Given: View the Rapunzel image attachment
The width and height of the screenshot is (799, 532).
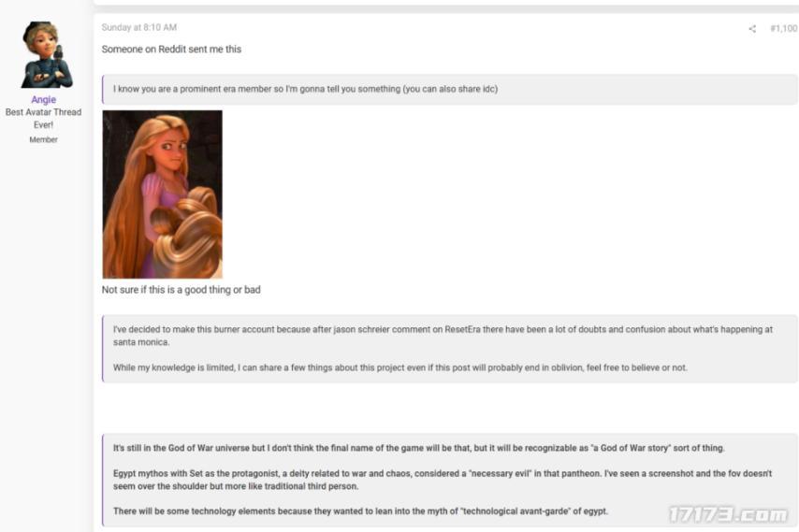Looking at the screenshot, I should (x=163, y=194).
